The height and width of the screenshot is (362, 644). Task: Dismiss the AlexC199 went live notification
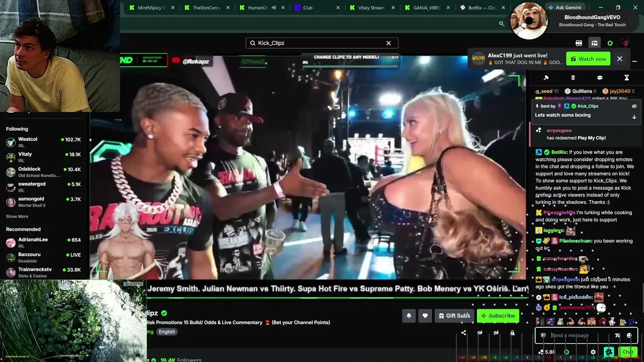[619, 59]
